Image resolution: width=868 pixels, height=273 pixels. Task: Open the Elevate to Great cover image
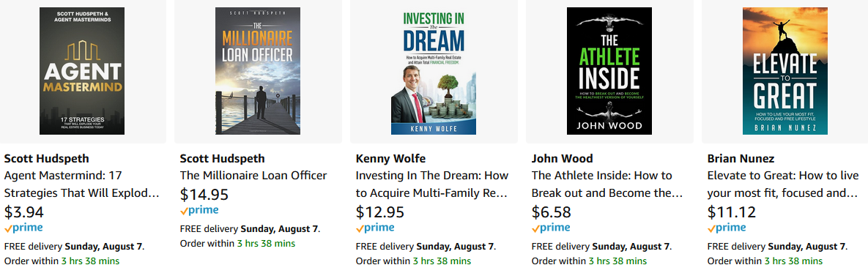click(785, 71)
